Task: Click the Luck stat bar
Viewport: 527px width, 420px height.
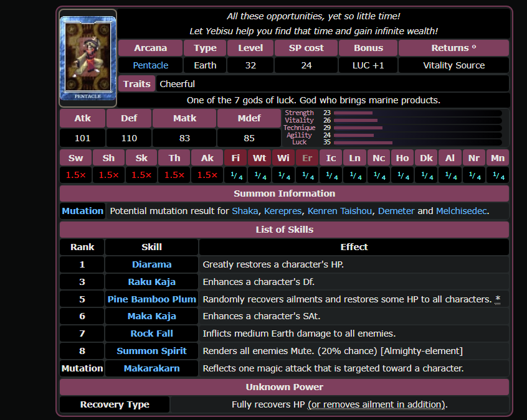Action: (418, 142)
